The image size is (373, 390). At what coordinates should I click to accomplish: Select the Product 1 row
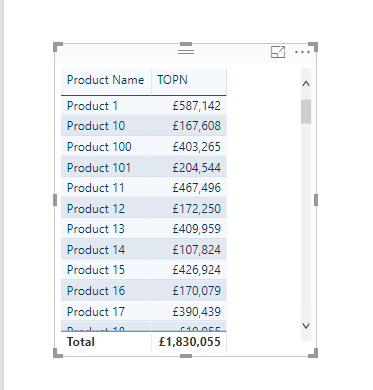pos(144,106)
